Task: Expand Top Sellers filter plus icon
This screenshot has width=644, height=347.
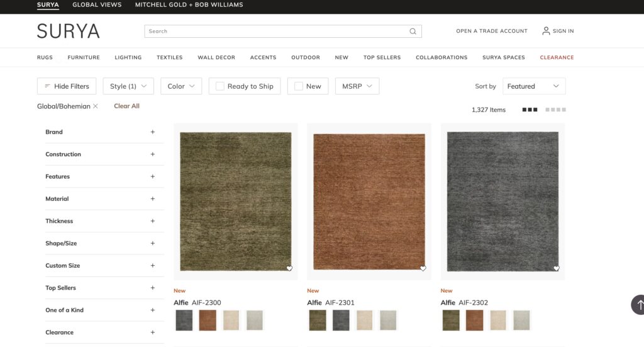Action: [x=152, y=288]
